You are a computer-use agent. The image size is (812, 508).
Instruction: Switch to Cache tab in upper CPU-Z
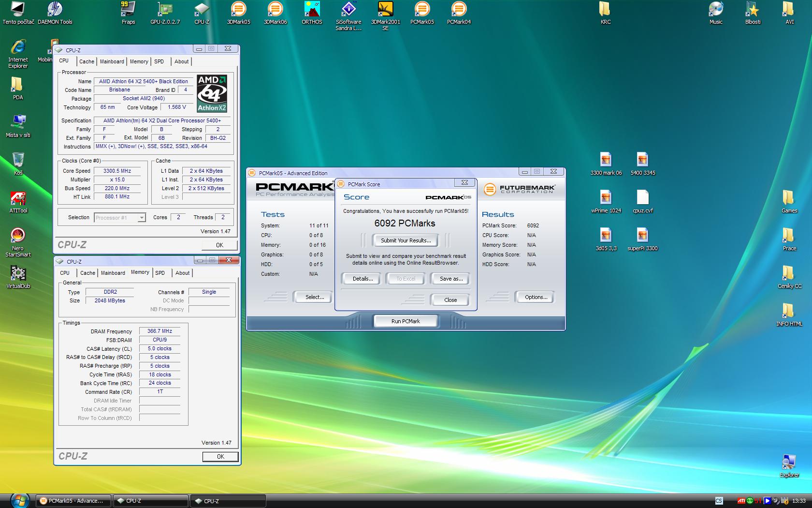tap(87, 61)
